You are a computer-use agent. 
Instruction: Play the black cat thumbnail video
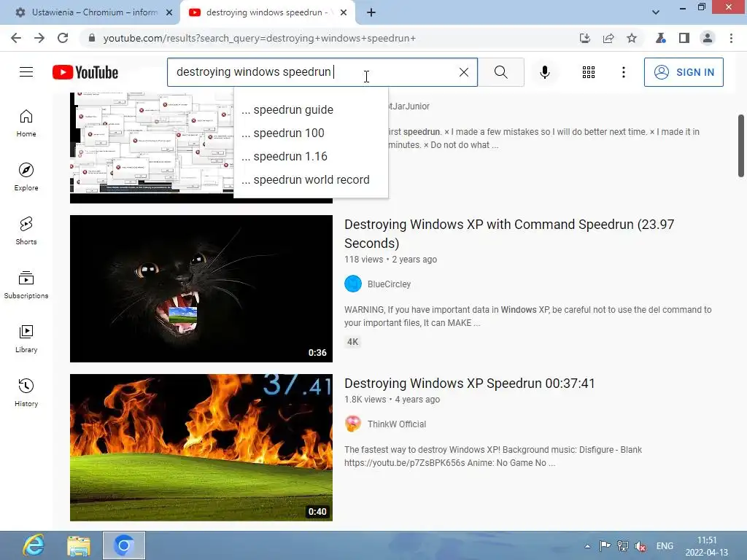click(201, 289)
